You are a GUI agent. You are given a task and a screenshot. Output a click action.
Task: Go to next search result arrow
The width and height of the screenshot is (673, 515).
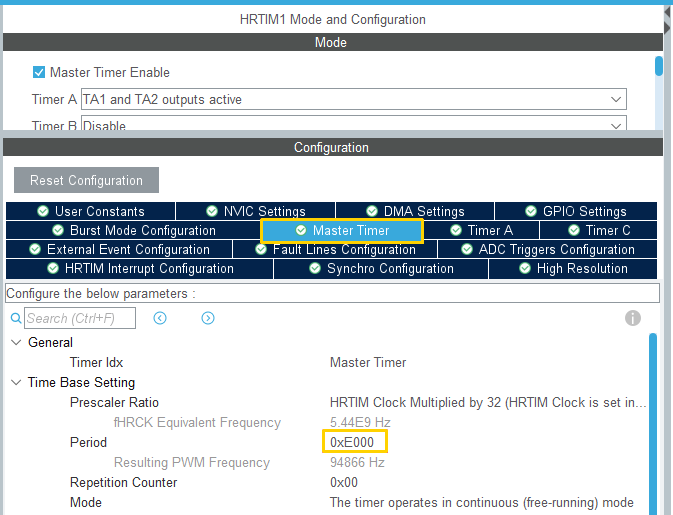[x=208, y=318]
